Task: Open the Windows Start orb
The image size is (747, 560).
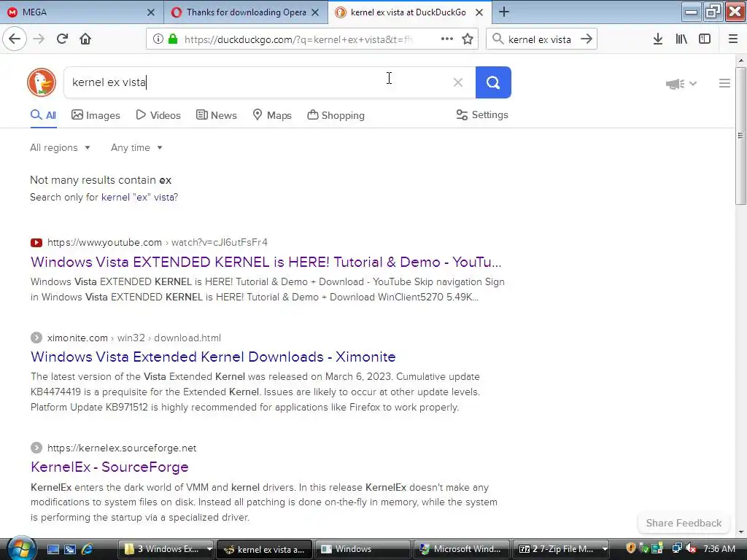Action: pyautogui.click(x=21, y=548)
